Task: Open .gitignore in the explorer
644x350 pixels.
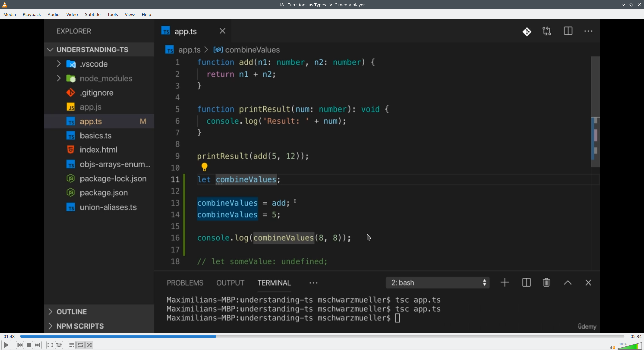Action: [x=99, y=93]
